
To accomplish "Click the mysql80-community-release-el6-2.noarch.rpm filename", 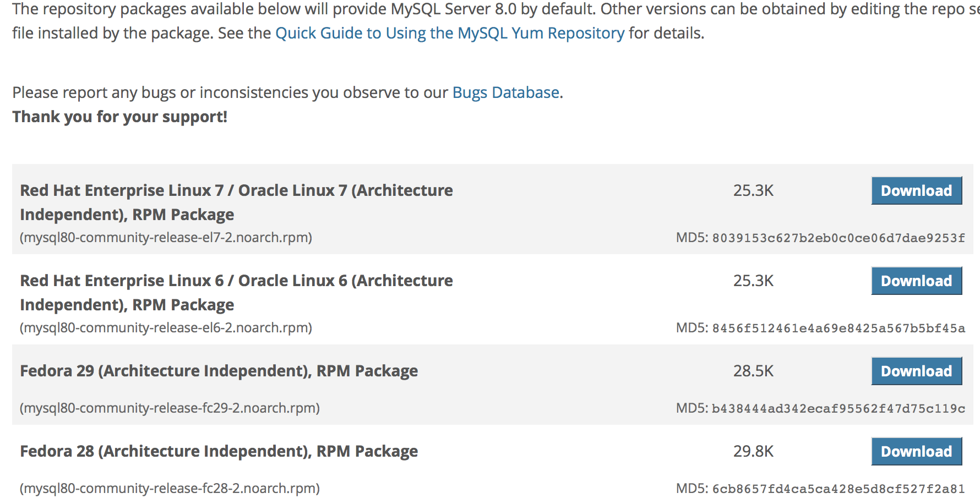I will coord(166,328).
